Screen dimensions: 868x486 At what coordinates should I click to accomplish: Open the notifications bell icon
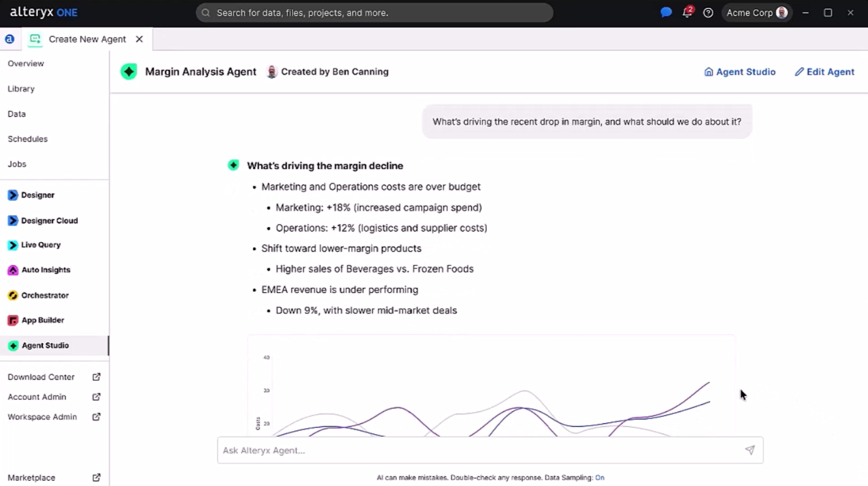coord(688,13)
